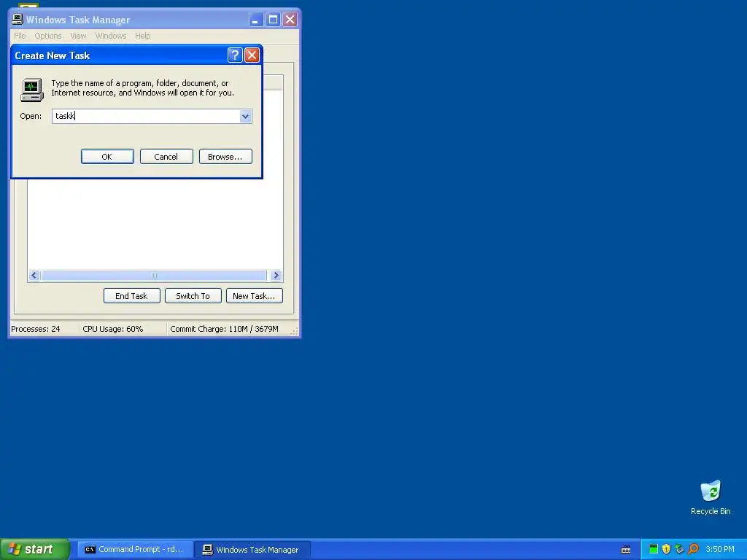Click the Task Manager resize grip corner
747x560 pixels.
click(x=295, y=332)
